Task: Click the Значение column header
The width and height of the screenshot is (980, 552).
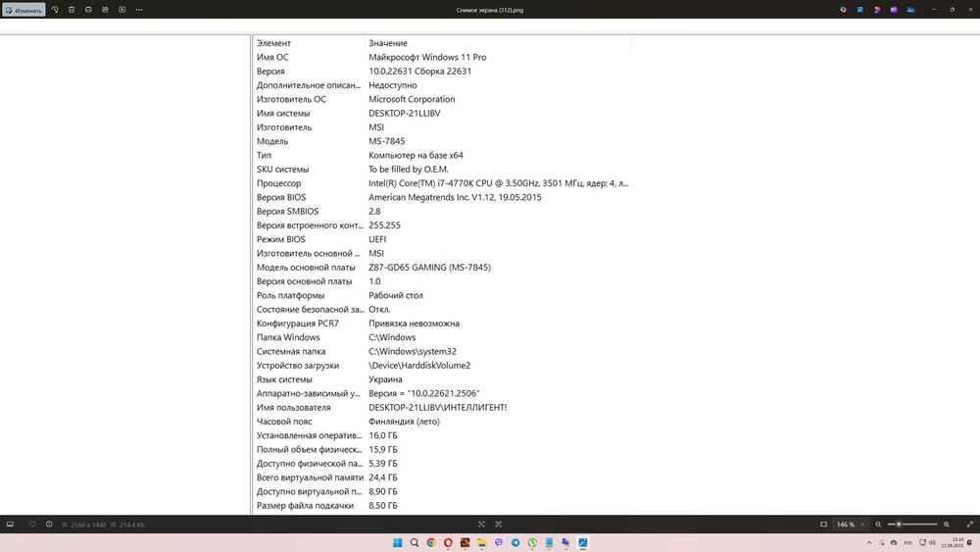Action: pyautogui.click(x=388, y=43)
